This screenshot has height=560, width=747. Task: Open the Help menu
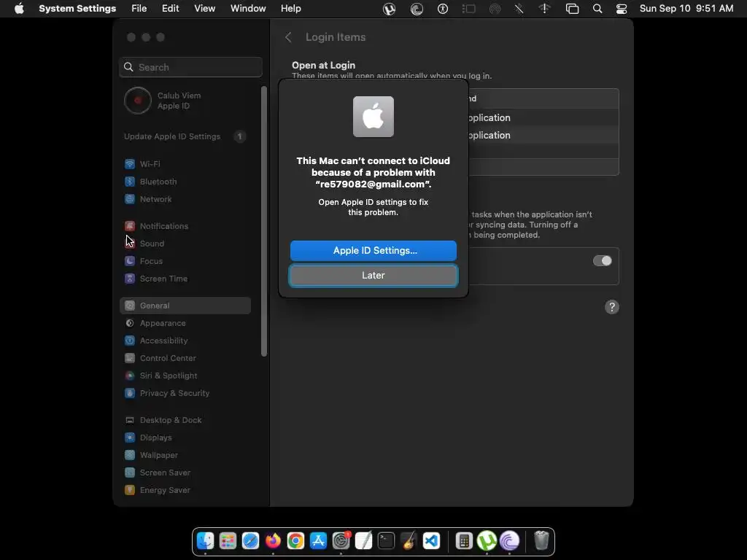(x=290, y=9)
